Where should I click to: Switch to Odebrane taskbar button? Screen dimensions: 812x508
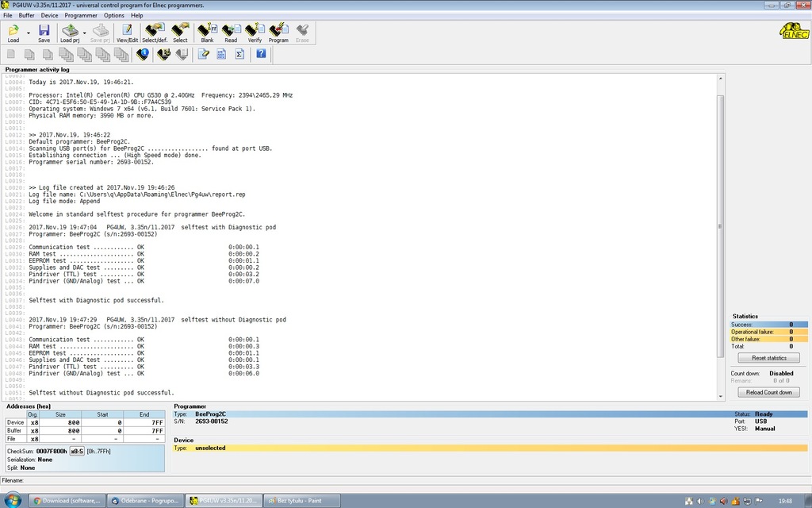coord(144,501)
